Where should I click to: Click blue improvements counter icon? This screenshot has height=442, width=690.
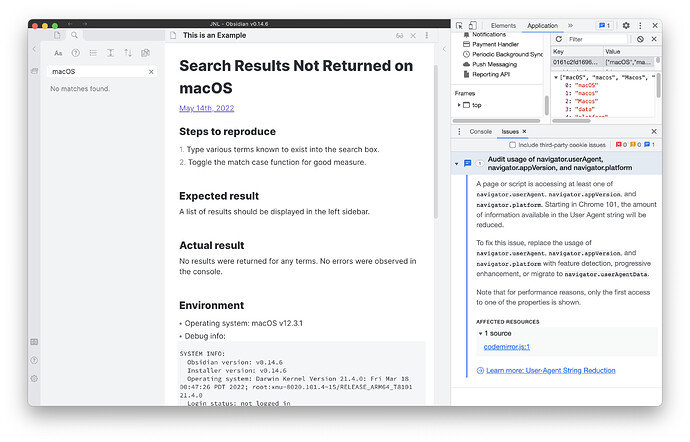point(649,145)
